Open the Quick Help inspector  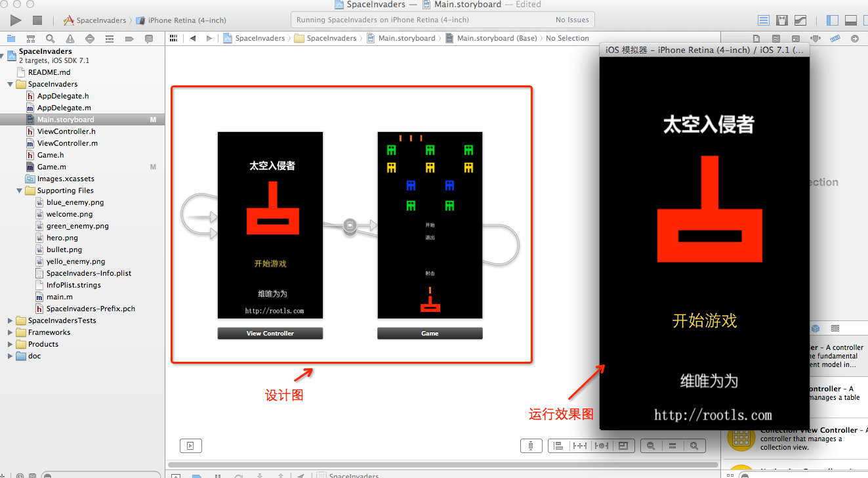click(x=776, y=39)
